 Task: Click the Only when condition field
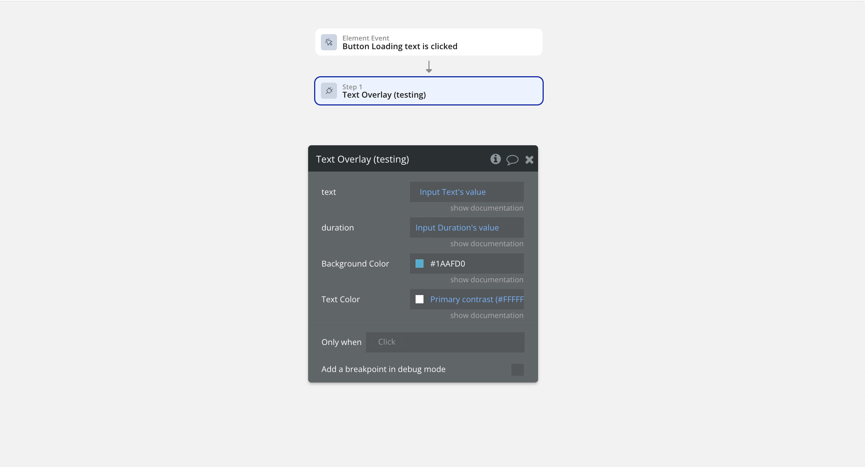(x=445, y=342)
